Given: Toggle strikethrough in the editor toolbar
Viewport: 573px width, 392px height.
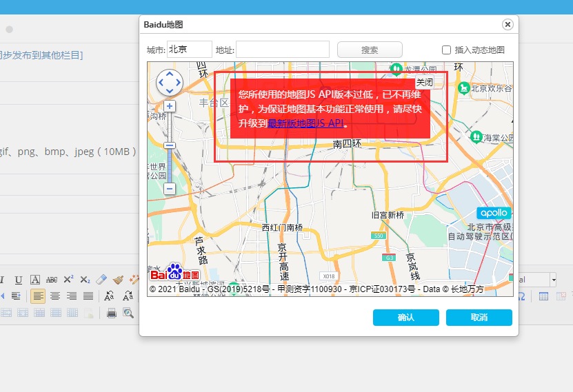Looking at the screenshot, I should [52, 280].
